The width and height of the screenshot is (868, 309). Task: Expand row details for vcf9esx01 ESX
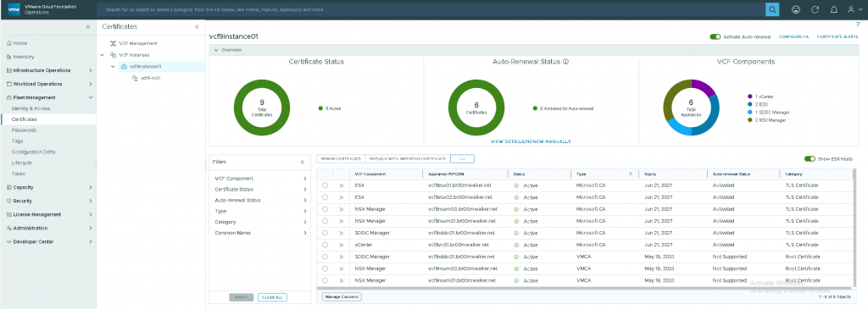point(342,185)
